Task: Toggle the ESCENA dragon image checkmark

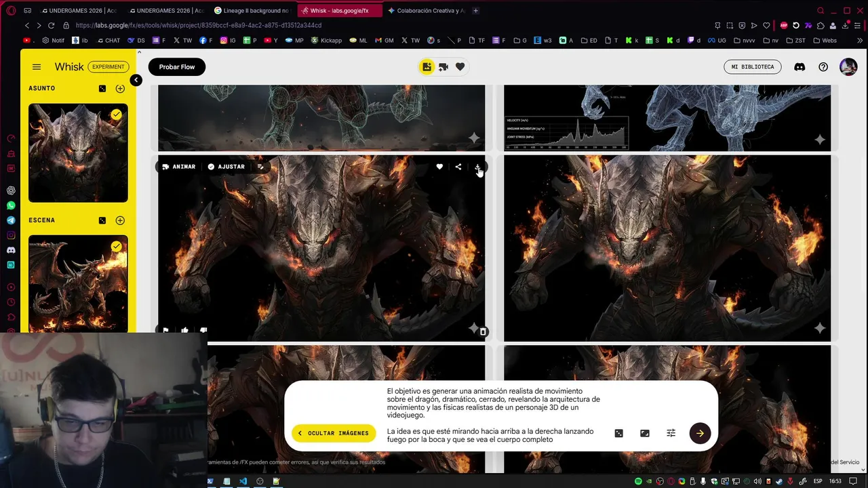Action: [x=117, y=247]
